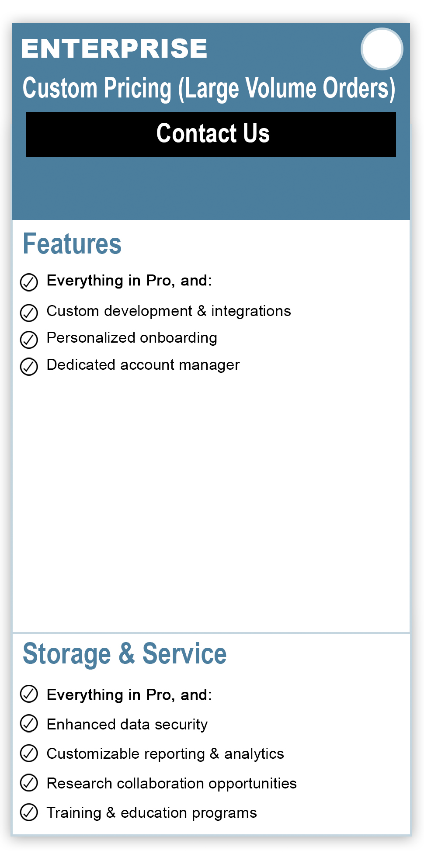Viewport: 424px width, 868px height.
Task: Click the Features section heading
Action: (72, 243)
